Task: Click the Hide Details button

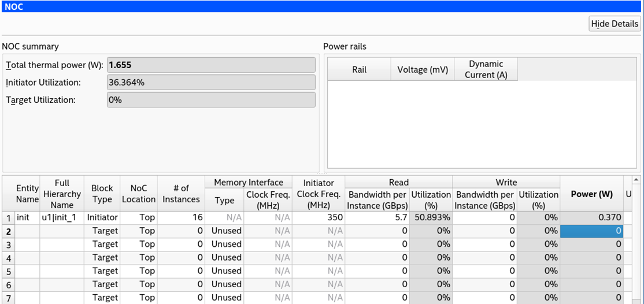Action: (615, 24)
